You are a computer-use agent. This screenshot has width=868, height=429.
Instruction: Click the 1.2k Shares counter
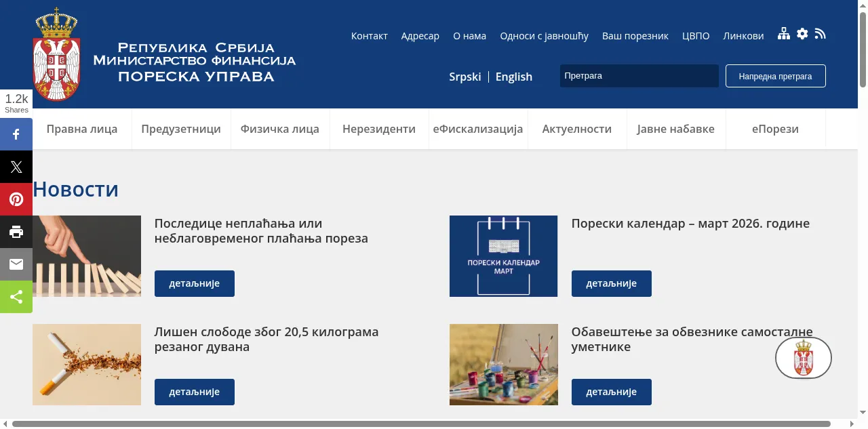16,103
